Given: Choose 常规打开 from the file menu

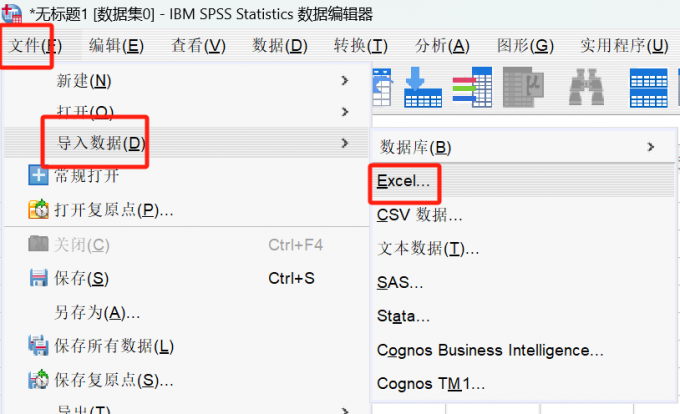Looking at the screenshot, I should pos(86,176).
